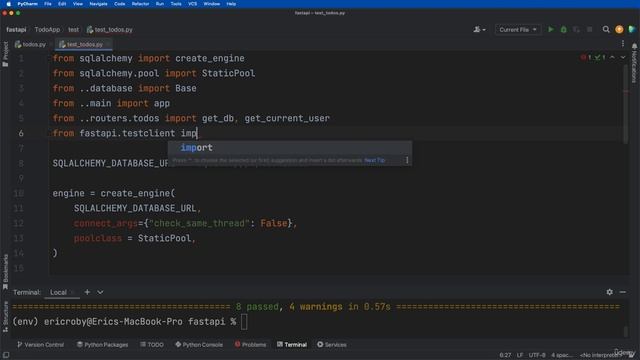This screenshot has height=360, width=640.
Task: Start debugging with the bug icon
Action: click(564, 29)
